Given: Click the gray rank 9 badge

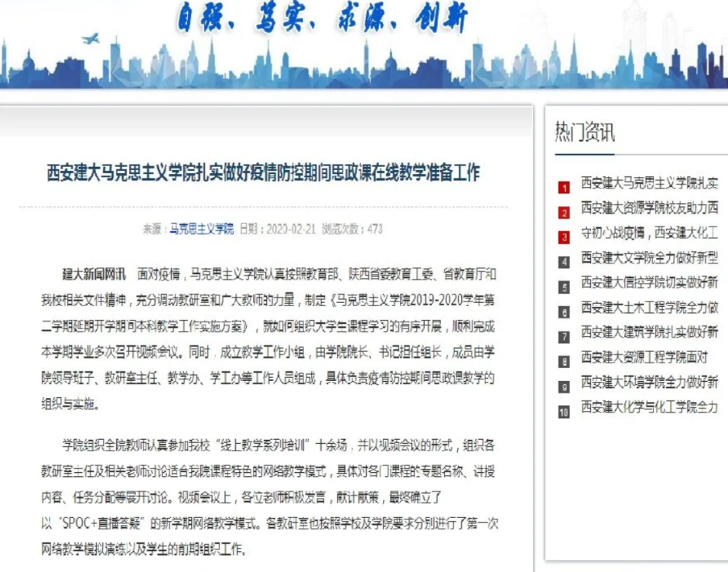Looking at the screenshot, I should tap(564, 387).
